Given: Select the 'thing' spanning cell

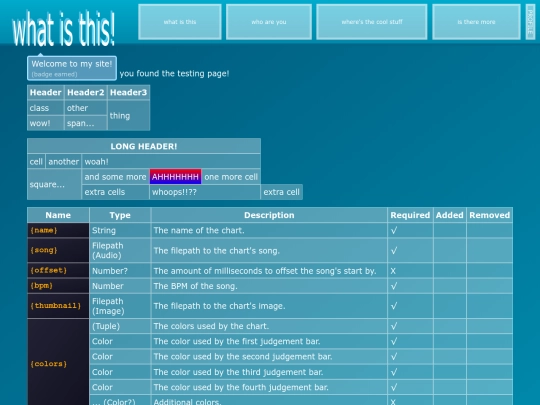Looking at the screenshot, I should click(x=128, y=115).
